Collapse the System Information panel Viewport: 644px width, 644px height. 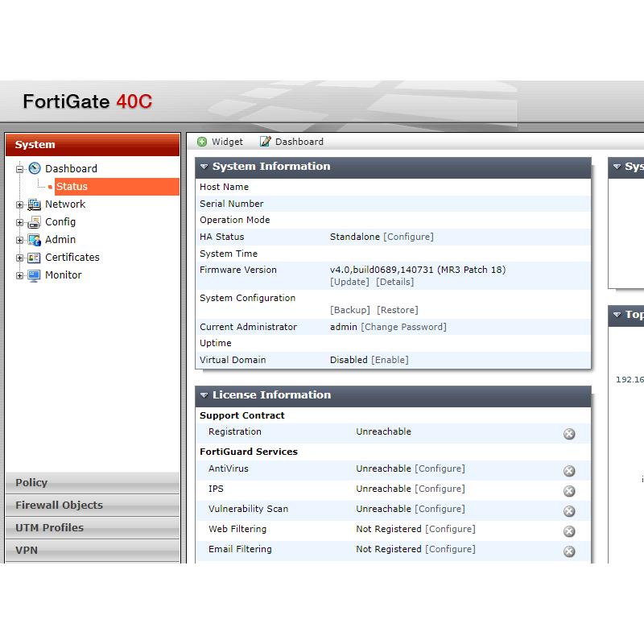(203, 167)
